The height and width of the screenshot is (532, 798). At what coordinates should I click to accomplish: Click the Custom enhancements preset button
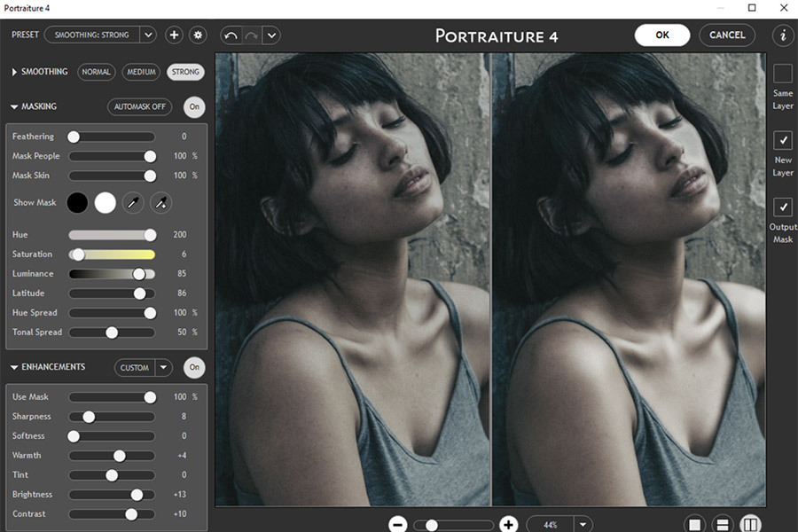(135, 368)
